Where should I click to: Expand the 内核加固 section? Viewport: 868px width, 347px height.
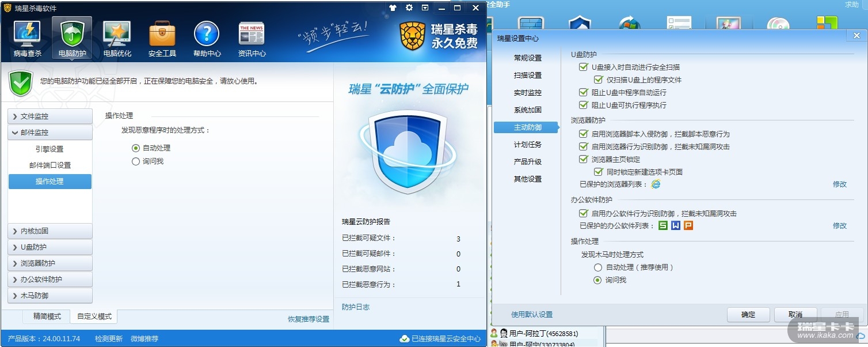50,231
